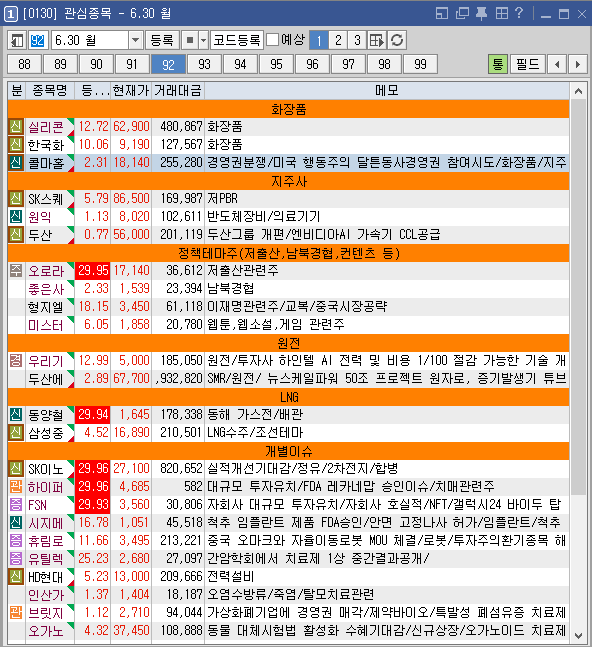Click the grid layout icon in the title bar
592x647 pixels.
(501, 14)
